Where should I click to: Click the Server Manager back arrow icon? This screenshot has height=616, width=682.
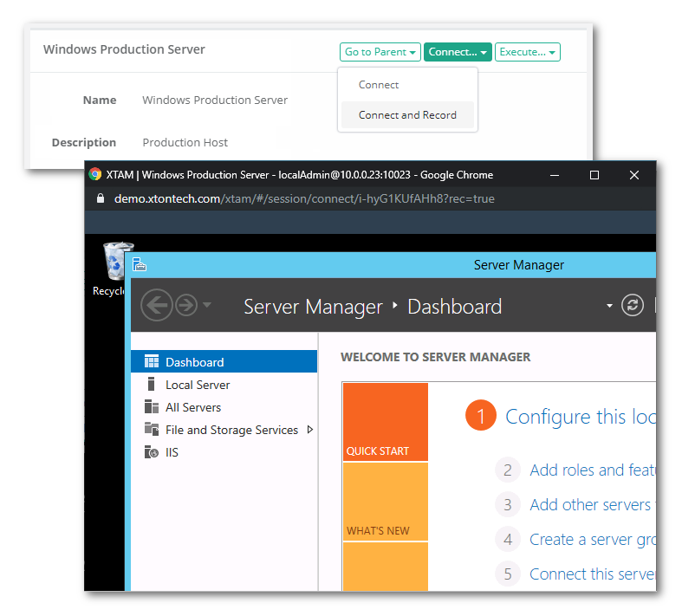[x=156, y=306]
